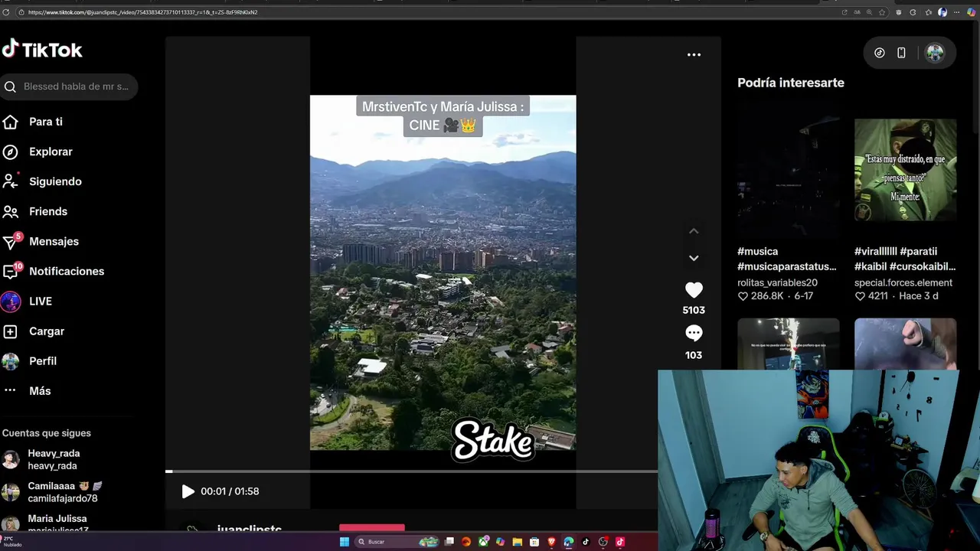980x551 pixels.
Task: Click Podría interesarte heading
Action: point(791,83)
